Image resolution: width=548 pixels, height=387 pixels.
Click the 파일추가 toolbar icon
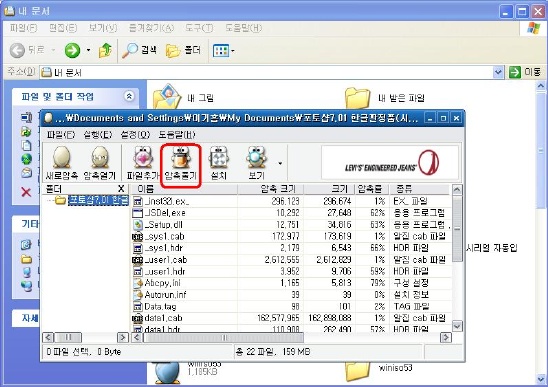[x=143, y=163]
